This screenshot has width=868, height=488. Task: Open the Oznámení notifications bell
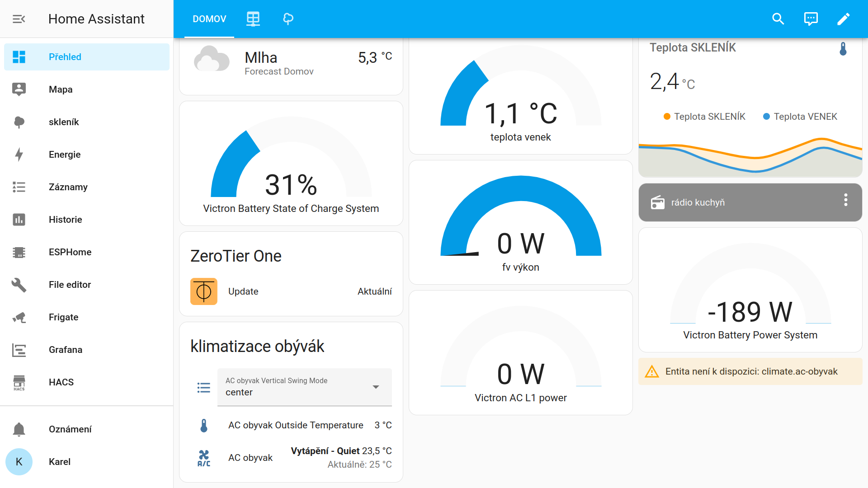(x=19, y=429)
